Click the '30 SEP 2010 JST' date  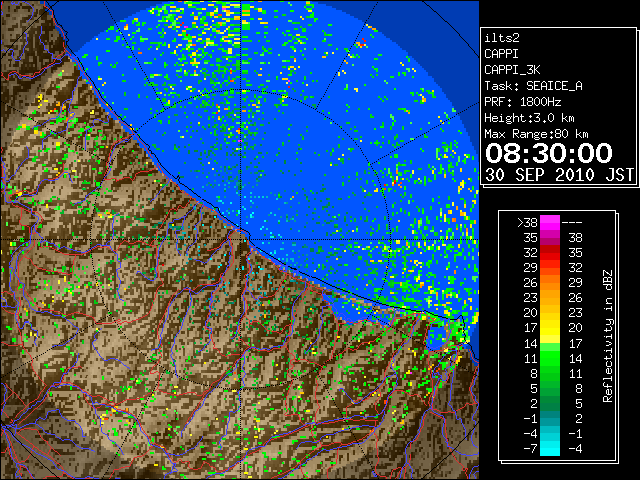click(x=559, y=175)
